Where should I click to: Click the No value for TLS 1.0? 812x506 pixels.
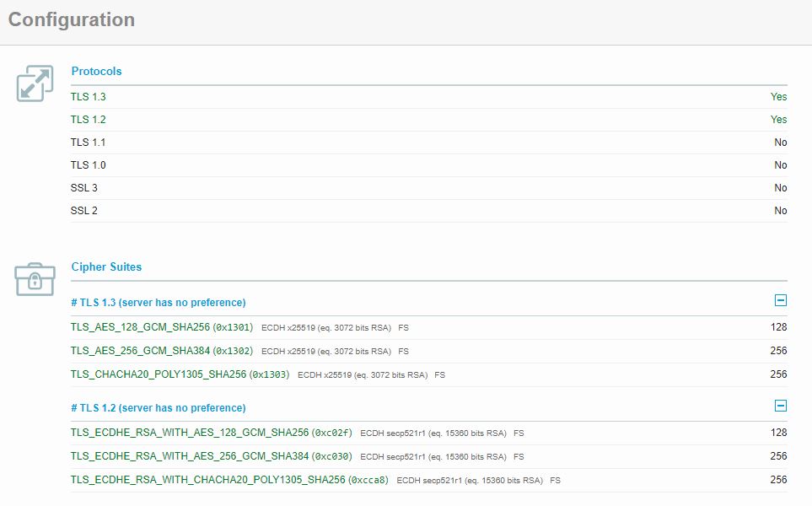click(781, 165)
